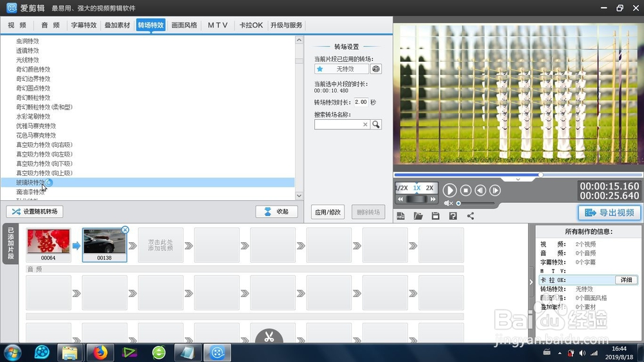Viewport: 644px width, 362px height.
Task: Click the 收起 collapse button
Action: point(276,212)
